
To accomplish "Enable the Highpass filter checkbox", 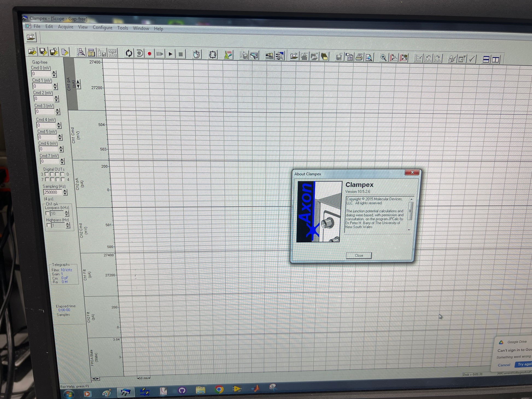I will click(49, 225).
